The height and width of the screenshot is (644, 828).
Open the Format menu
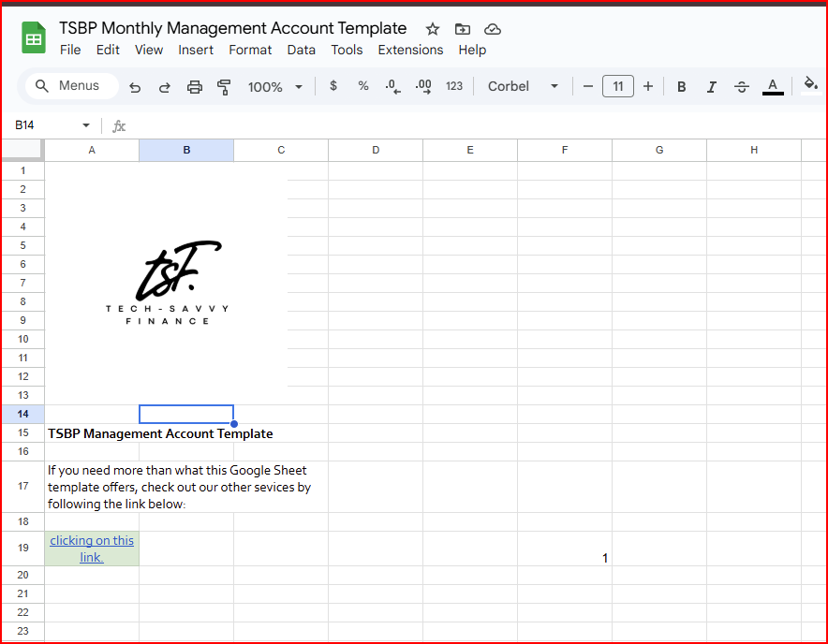click(250, 50)
